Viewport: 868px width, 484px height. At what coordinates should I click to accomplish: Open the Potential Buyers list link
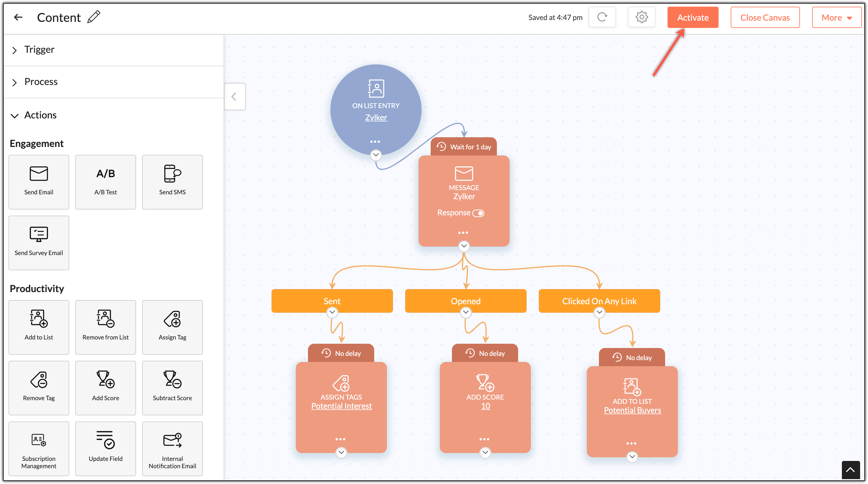(632, 410)
